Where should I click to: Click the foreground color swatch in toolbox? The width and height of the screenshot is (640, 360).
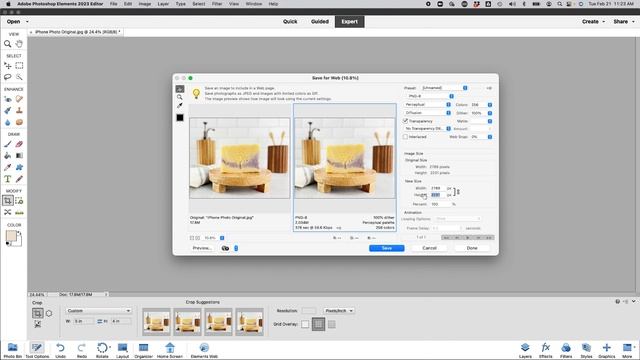11,236
